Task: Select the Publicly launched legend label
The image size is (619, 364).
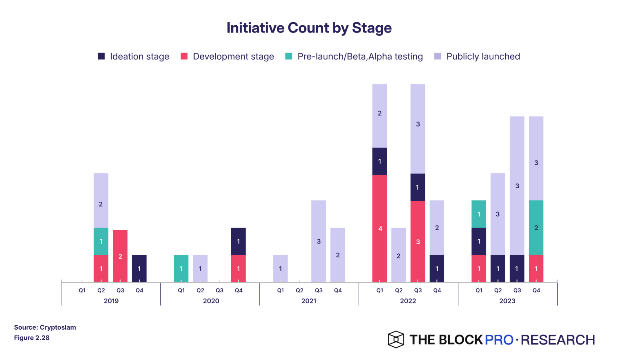Action: [483, 56]
